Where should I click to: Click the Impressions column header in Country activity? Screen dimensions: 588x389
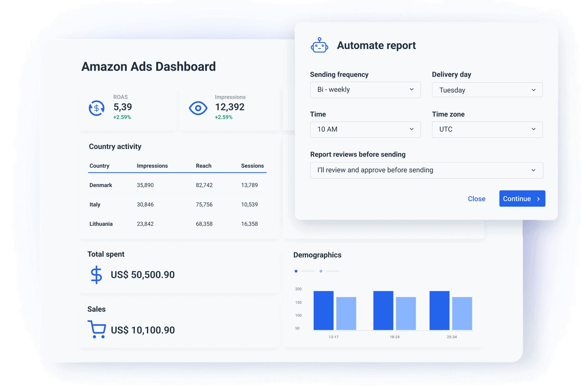click(x=152, y=165)
